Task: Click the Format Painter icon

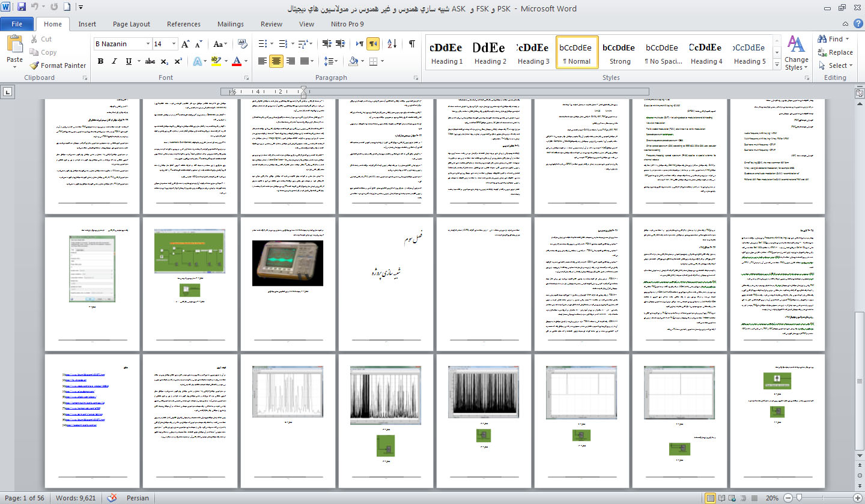Action: pos(58,65)
